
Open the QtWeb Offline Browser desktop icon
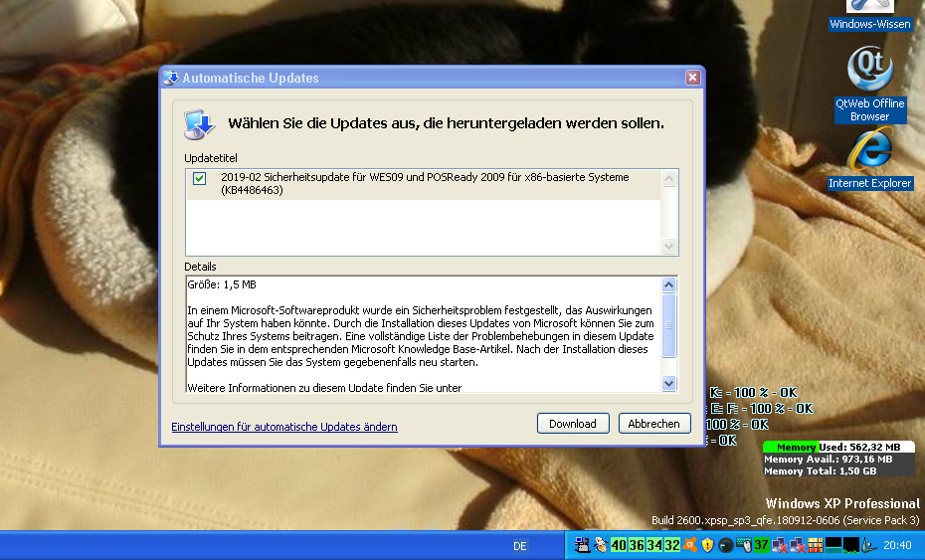(x=870, y=85)
